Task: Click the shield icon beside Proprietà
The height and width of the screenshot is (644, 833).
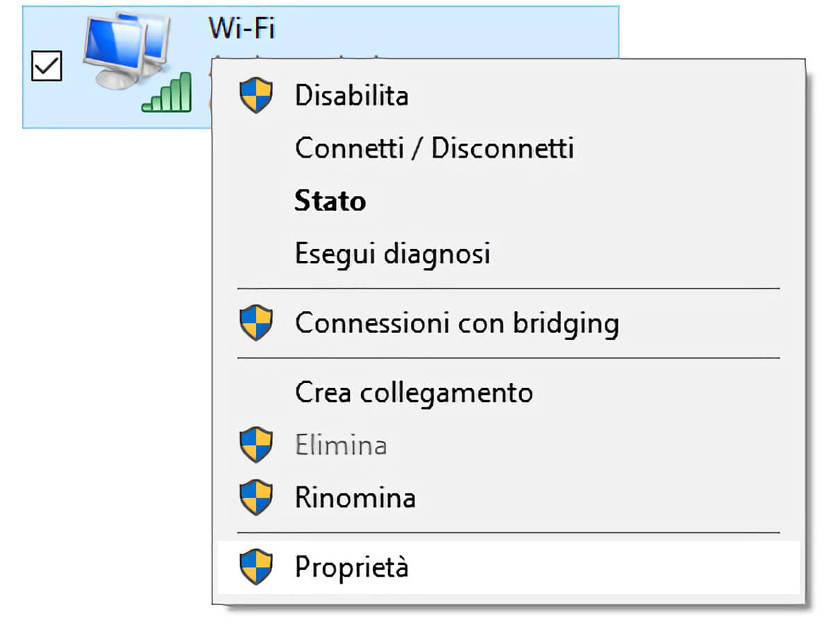Action: point(256,568)
